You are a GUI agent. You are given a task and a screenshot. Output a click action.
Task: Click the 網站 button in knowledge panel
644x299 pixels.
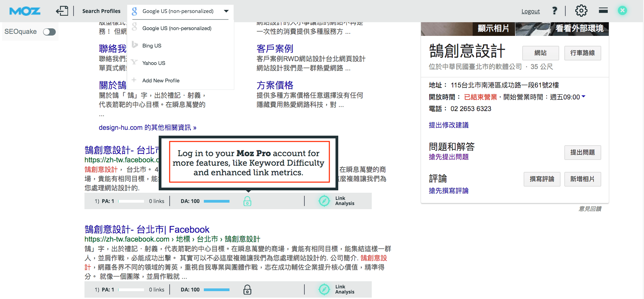pos(541,53)
